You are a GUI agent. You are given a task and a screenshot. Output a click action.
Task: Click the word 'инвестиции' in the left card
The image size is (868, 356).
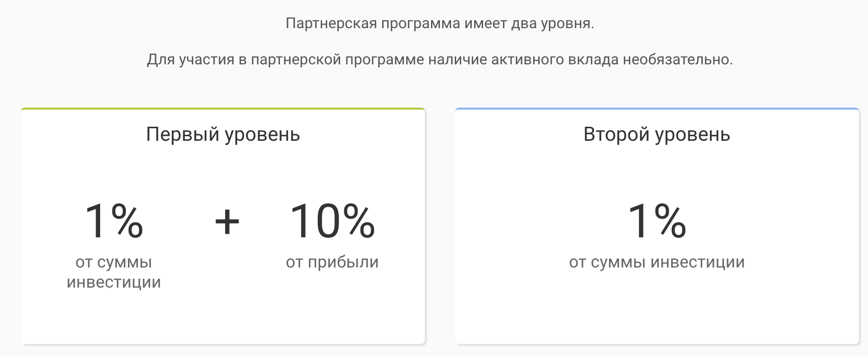point(114,282)
